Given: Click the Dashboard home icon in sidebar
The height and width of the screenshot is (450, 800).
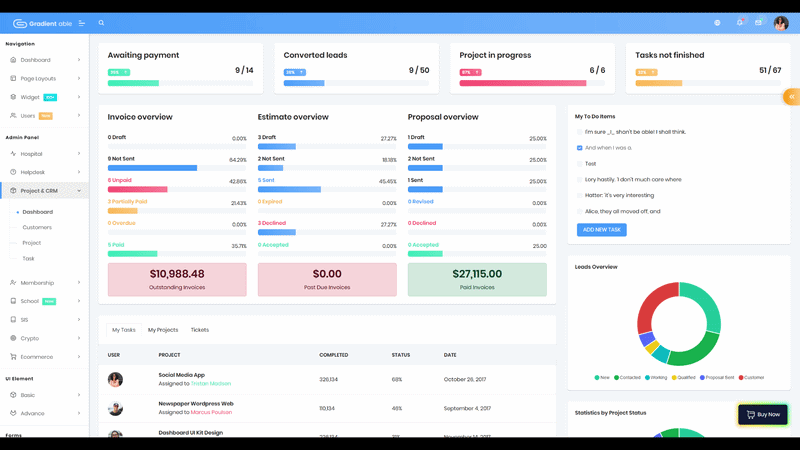Looking at the screenshot, I should coord(13,60).
